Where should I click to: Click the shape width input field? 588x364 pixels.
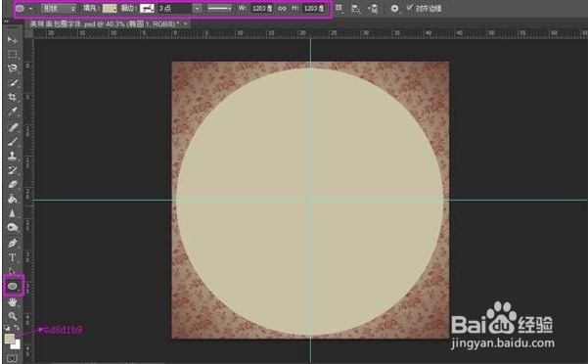(x=262, y=8)
